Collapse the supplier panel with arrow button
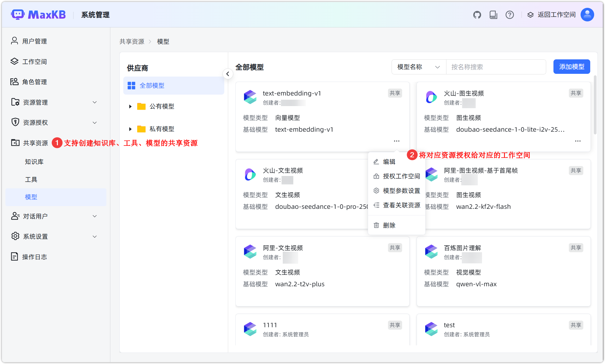 [228, 74]
